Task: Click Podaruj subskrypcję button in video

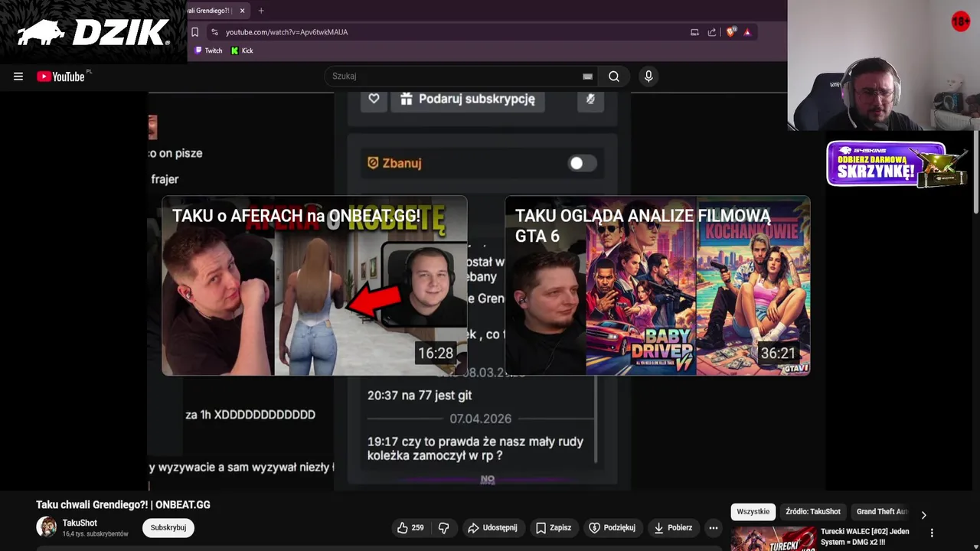Action: tap(467, 99)
